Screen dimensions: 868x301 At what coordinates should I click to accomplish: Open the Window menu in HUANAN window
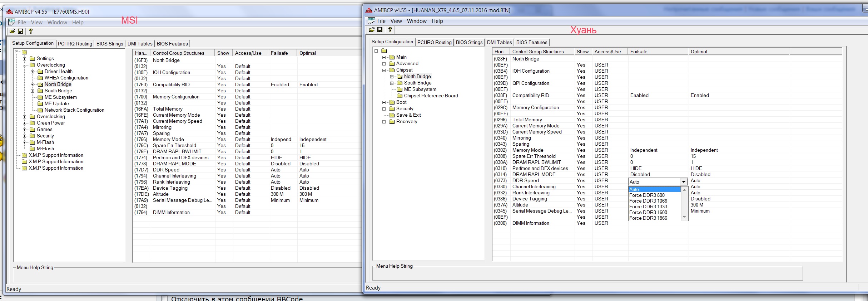click(417, 21)
